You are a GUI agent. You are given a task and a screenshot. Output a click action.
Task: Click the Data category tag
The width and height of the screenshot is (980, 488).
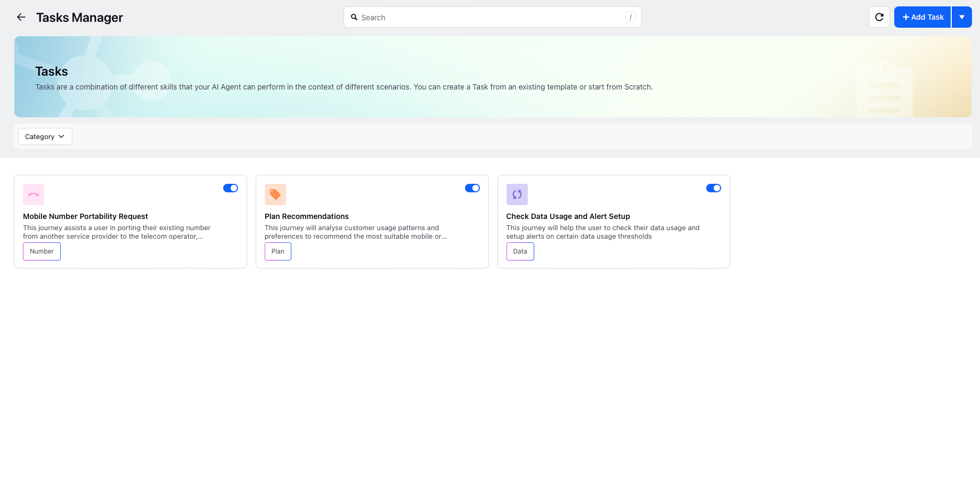520,251
